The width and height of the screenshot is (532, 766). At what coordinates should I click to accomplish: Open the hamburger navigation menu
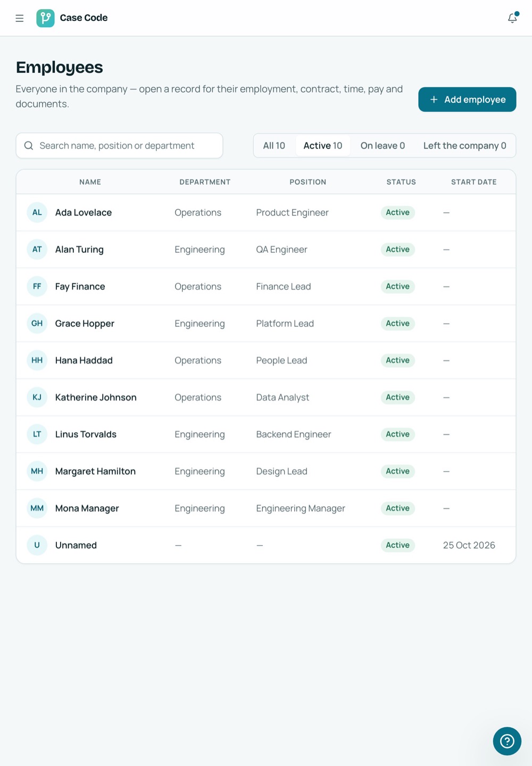point(20,18)
